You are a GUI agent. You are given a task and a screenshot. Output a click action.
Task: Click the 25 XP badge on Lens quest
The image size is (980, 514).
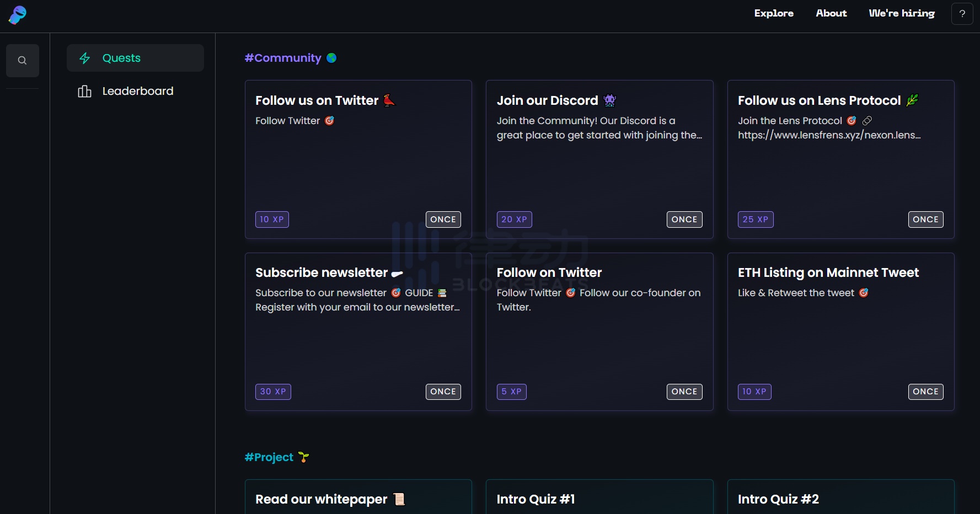pos(756,219)
